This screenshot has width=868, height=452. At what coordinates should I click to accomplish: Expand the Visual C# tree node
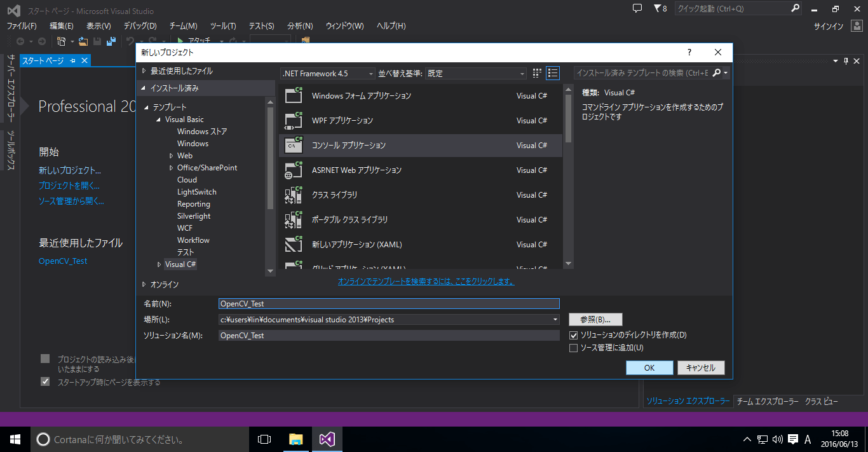[159, 264]
